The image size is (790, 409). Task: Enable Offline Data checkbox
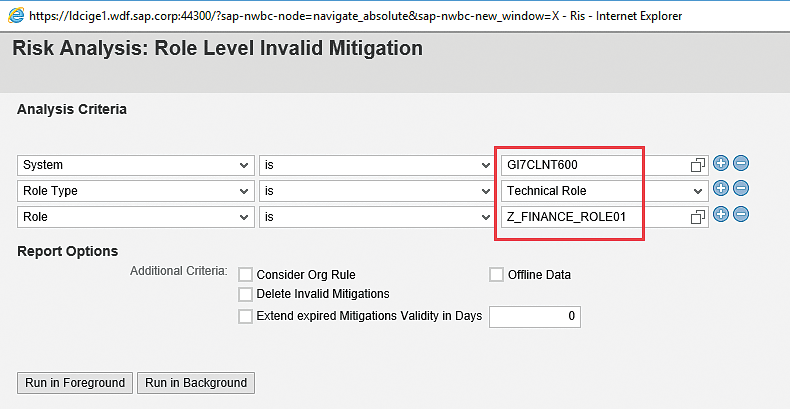496,275
